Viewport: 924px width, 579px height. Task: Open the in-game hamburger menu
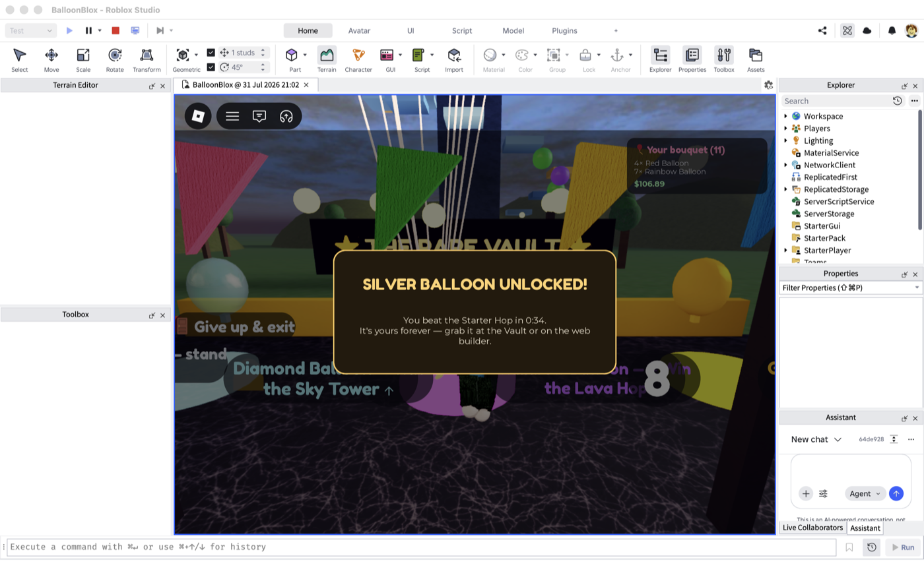(232, 116)
